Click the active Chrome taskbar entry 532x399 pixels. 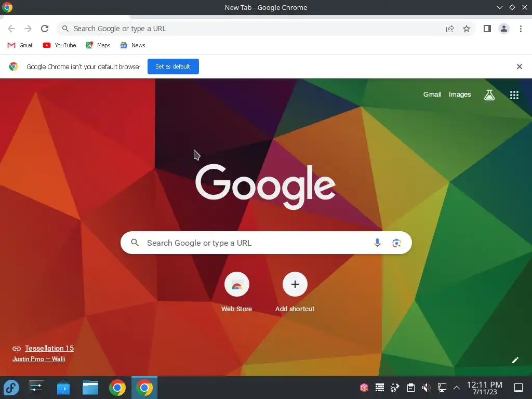coord(144,388)
